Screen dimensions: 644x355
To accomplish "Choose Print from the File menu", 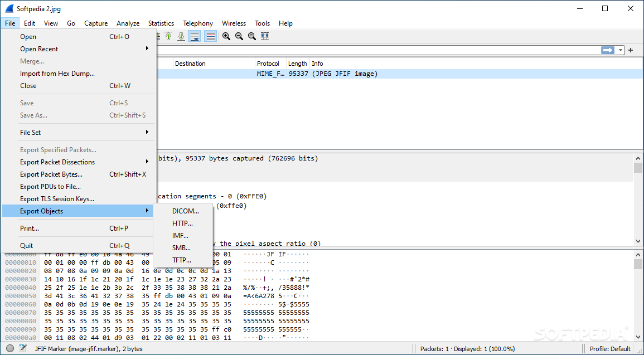I will coord(78,228).
